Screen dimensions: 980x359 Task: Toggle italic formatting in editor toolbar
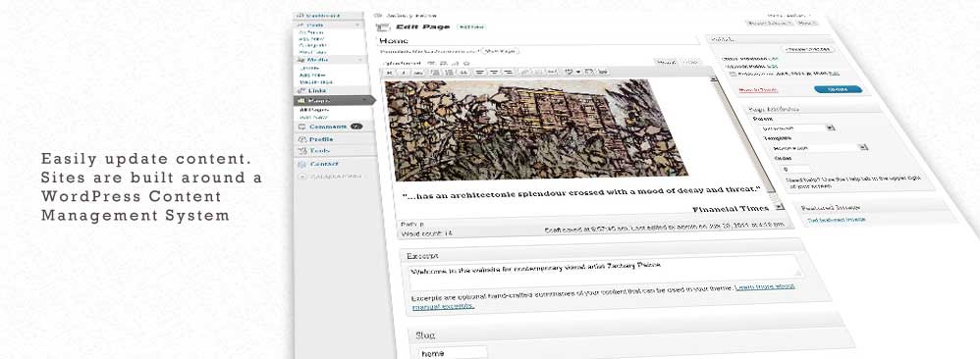404,73
